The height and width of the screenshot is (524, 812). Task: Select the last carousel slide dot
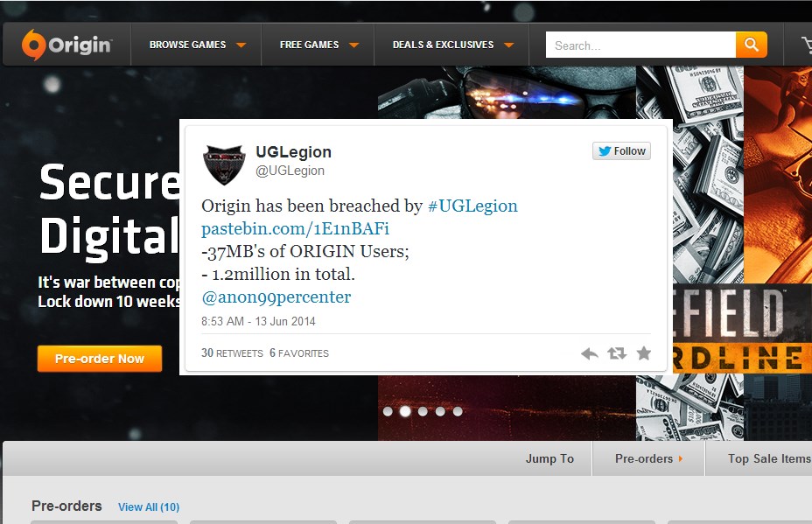[458, 411]
